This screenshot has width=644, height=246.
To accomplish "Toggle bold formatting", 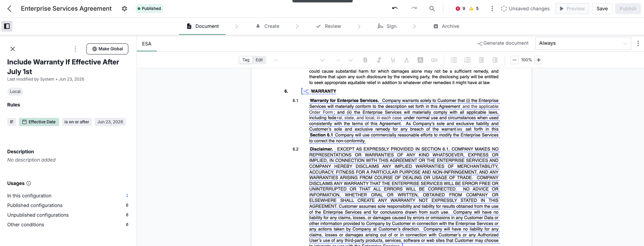I will pyautogui.click(x=365, y=60).
